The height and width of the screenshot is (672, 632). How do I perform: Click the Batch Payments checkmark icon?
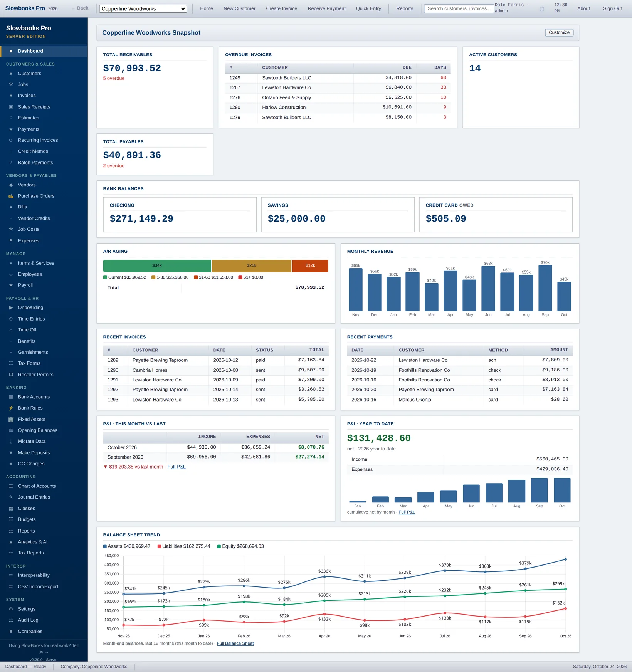click(x=11, y=163)
